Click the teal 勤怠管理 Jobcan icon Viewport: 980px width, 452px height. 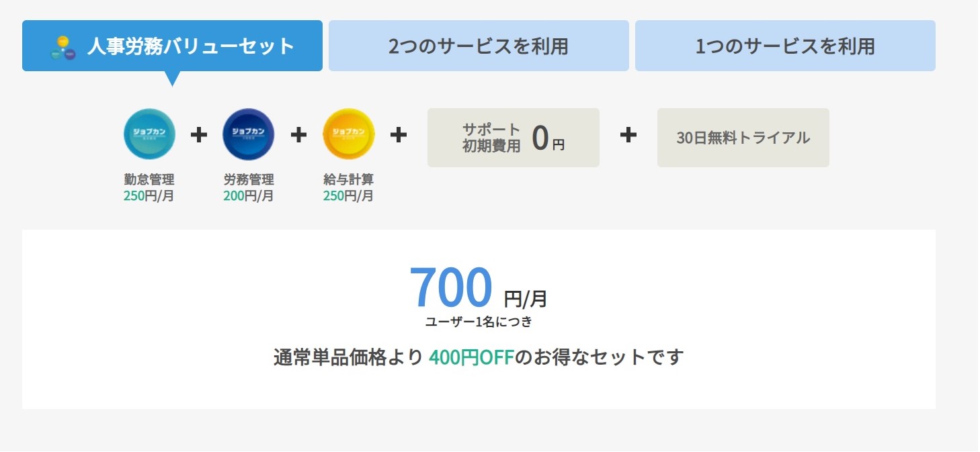149,134
